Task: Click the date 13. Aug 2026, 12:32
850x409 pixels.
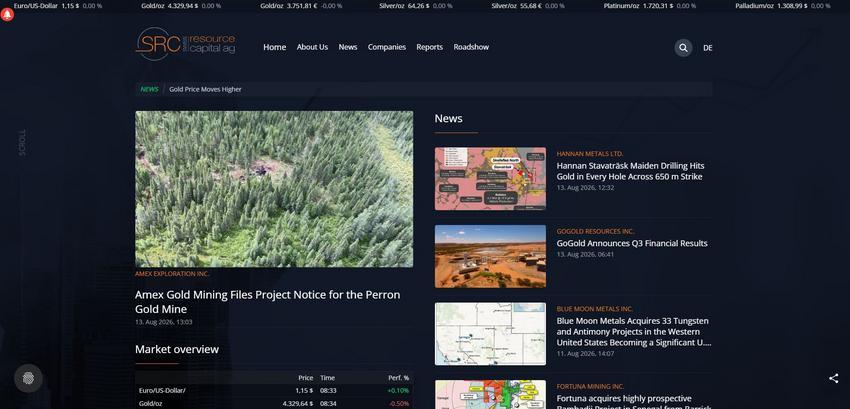Action: [585, 188]
